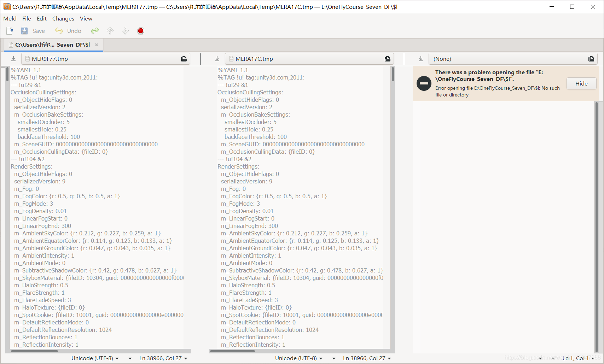Click the browse icon in the MER9F77.tmp chooser
The height and width of the screenshot is (364, 604).
tap(184, 59)
